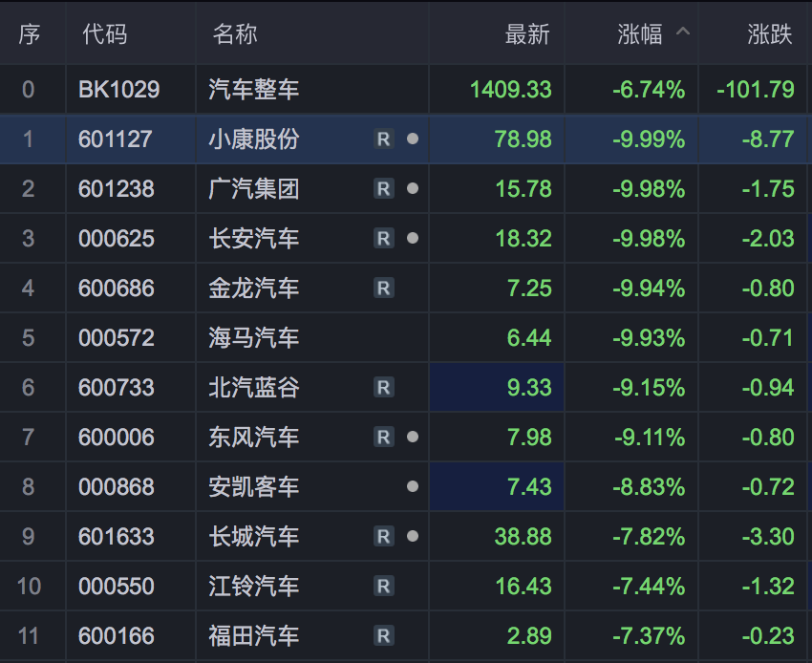812x663 pixels.
Task: Click the highlighted 9.33 price cell
Action: click(497, 388)
